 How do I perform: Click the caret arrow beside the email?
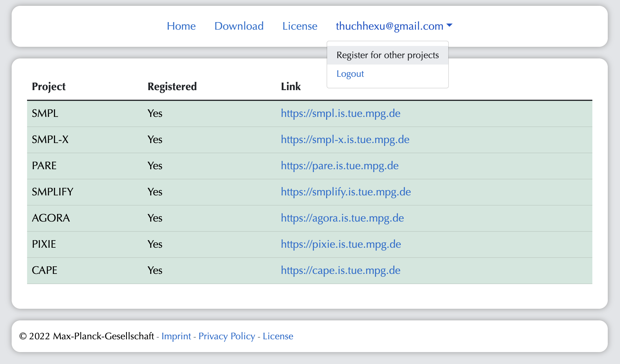pyautogui.click(x=449, y=25)
